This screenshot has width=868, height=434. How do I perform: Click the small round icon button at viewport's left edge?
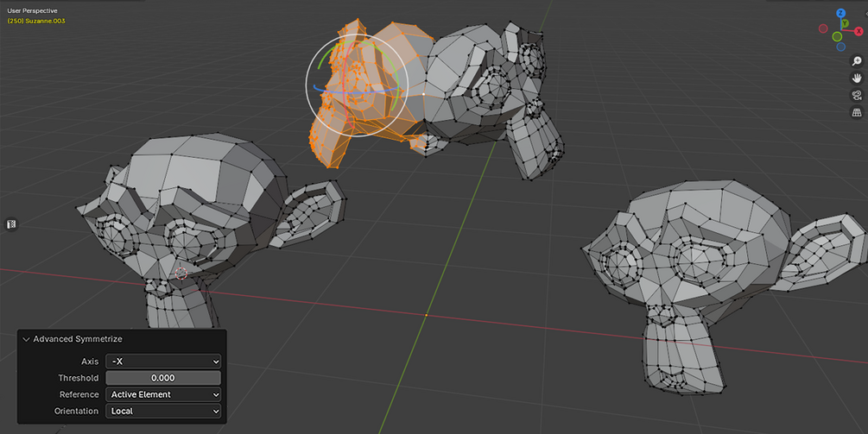pyautogui.click(x=11, y=224)
